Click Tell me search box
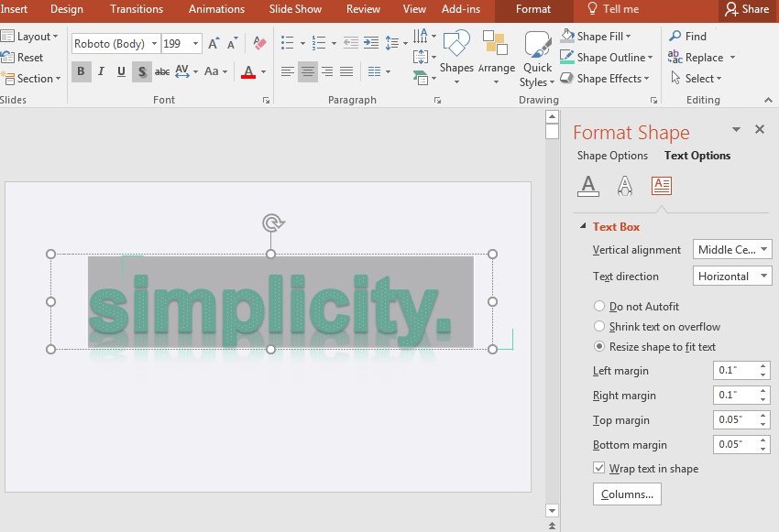Viewport: 779px width, 532px height. tap(612, 9)
